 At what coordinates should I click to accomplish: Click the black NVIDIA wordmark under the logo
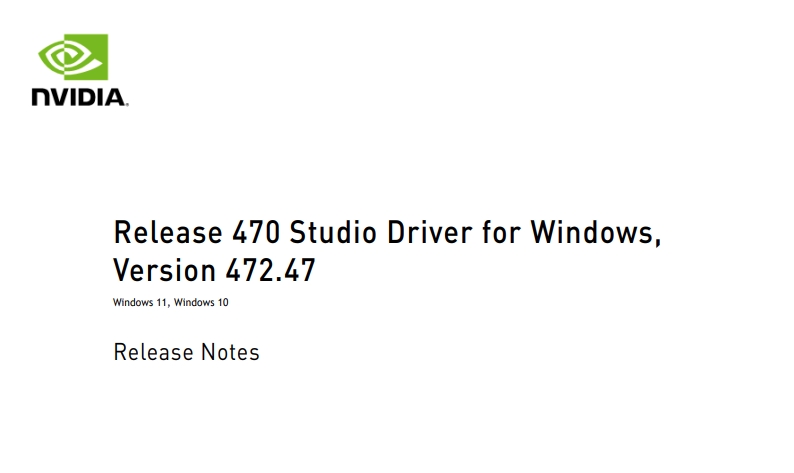tap(79, 97)
